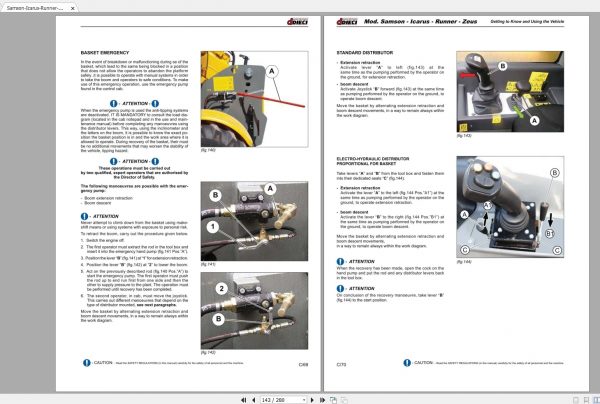This screenshot has height=404, width=600.
Task: Click the STANDARD DISTRIBUTOR heading
Action: [x=365, y=53]
